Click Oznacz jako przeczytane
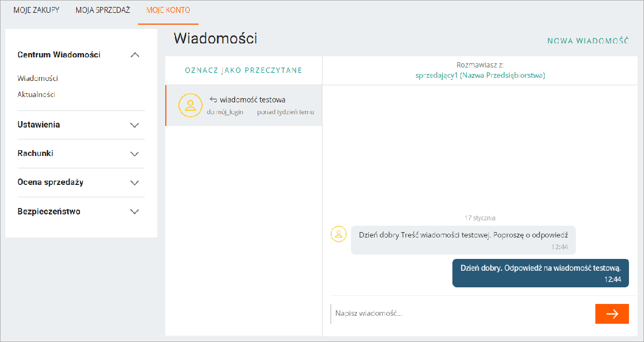This screenshot has height=342, width=644. pyautogui.click(x=244, y=70)
